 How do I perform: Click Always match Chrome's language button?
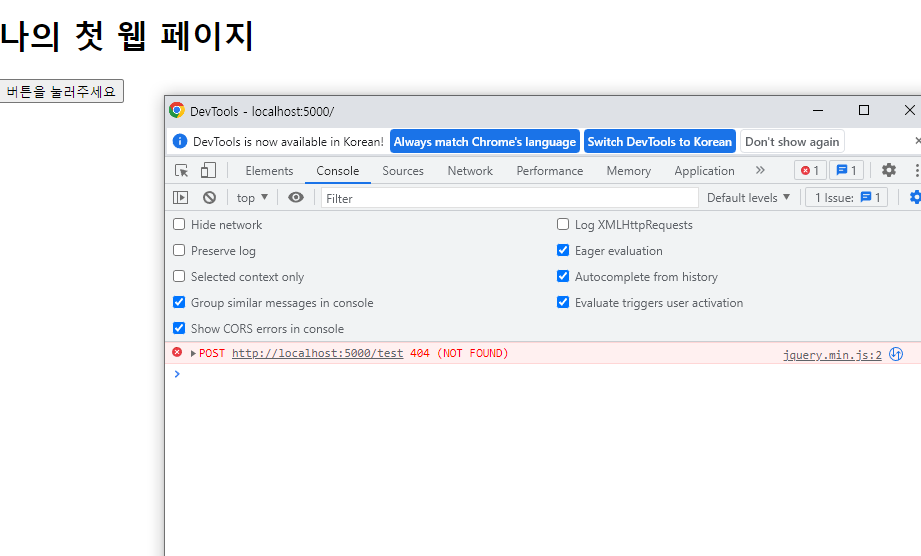(485, 141)
